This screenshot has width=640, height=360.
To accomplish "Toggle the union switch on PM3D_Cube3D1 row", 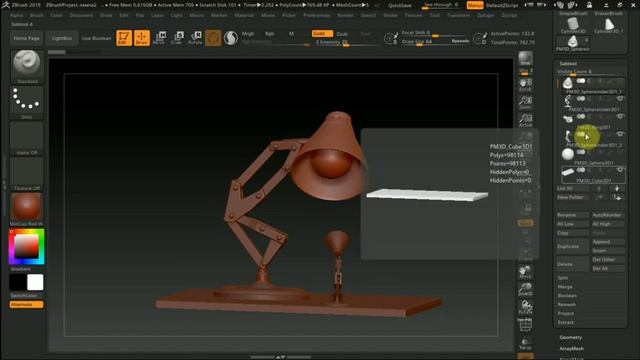I will (581, 170).
